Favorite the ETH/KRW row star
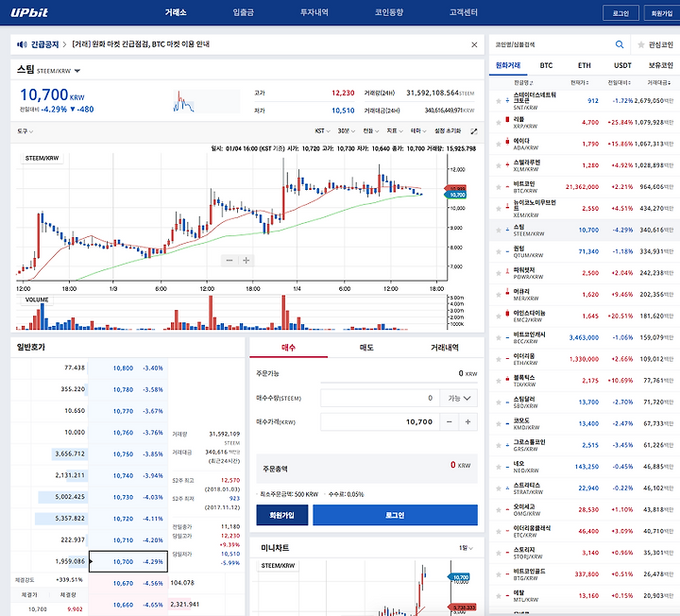This screenshot has width=680, height=616. 499,359
